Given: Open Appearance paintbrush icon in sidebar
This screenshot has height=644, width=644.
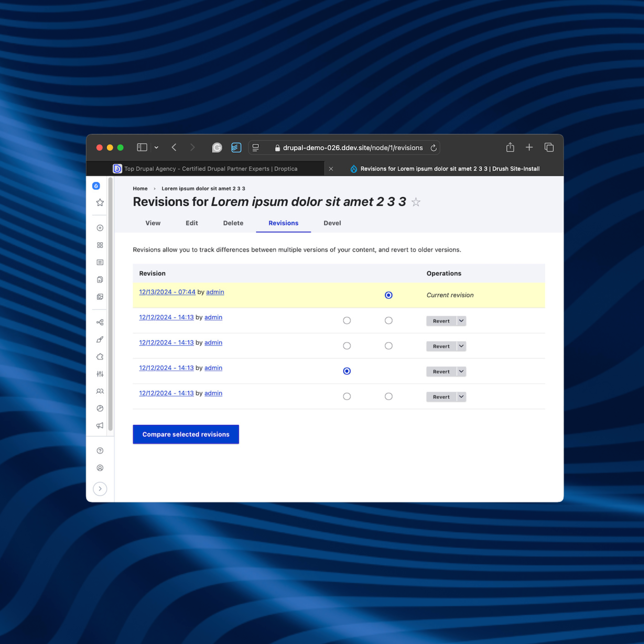Looking at the screenshot, I should pyautogui.click(x=100, y=340).
